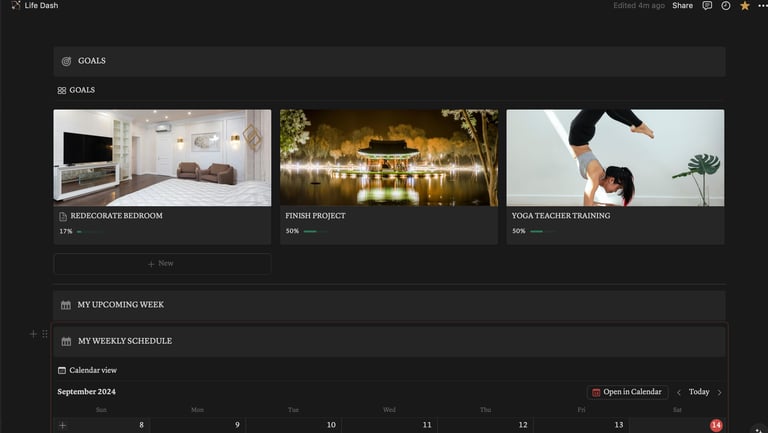Go to next week with right chevron
Screen dimensions: 768x433
coord(720,392)
